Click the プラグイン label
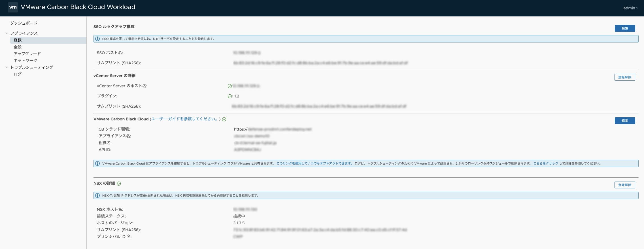This screenshot has height=249, width=644. (107, 96)
